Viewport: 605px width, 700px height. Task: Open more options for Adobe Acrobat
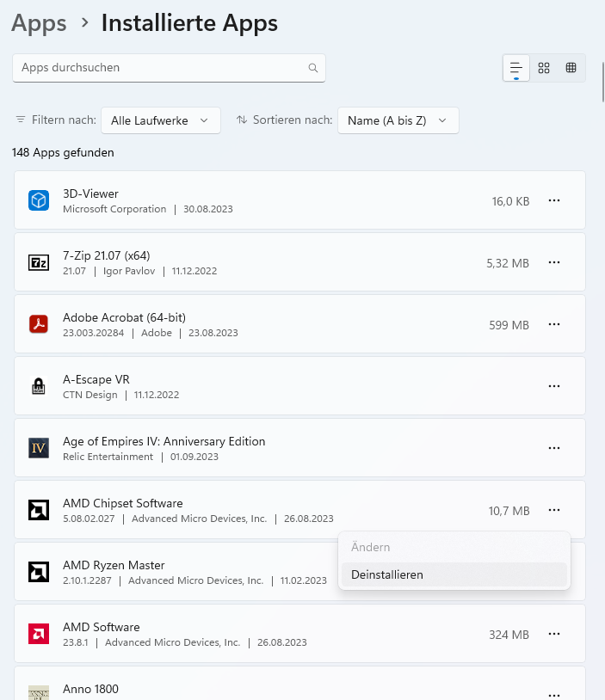pyautogui.click(x=554, y=324)
